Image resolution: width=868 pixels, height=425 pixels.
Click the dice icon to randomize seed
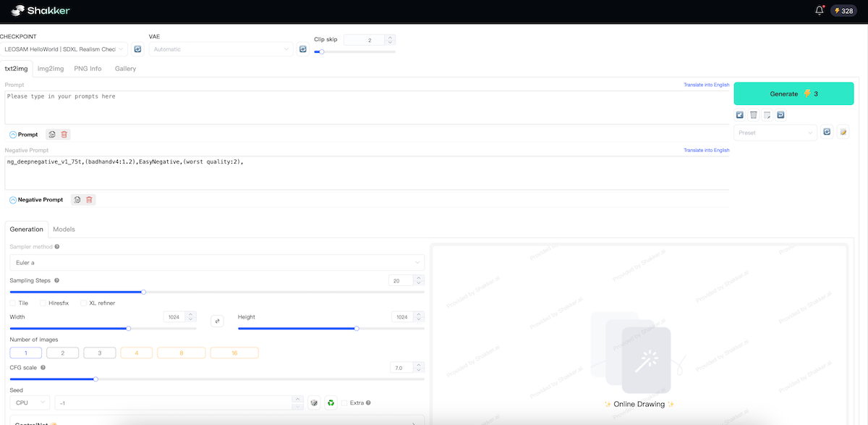tap(315, 403)
